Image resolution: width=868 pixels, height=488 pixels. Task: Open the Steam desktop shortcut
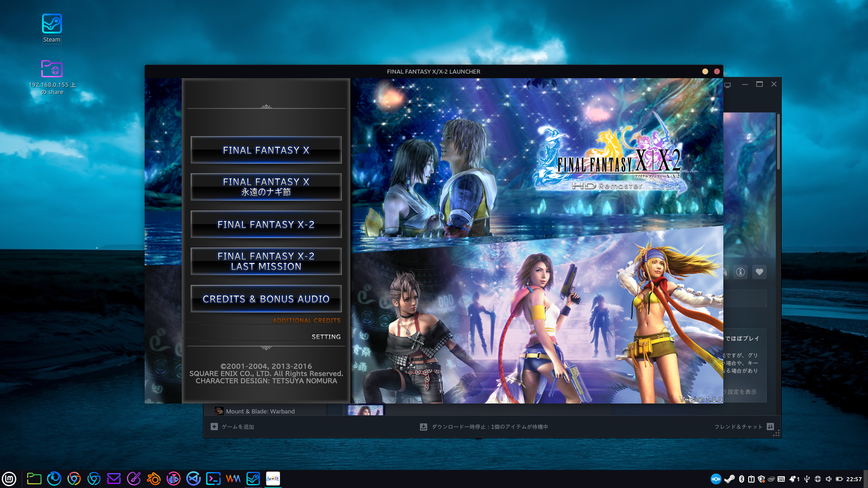tap(52, 28)
